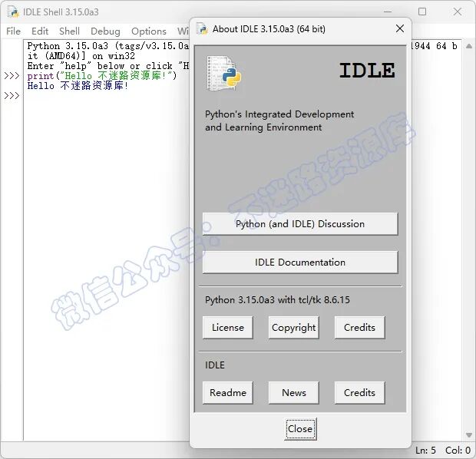Viewport: 476px width, 459px height.
Task: Click the 'Ln: 5' status bar entry
Action: click(425, 451)
